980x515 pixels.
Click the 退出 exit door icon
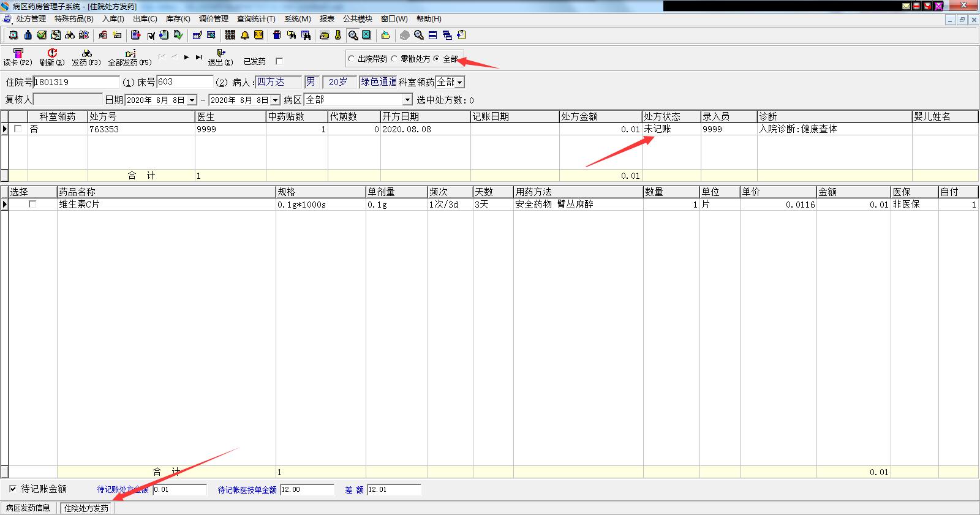point(221,54)
